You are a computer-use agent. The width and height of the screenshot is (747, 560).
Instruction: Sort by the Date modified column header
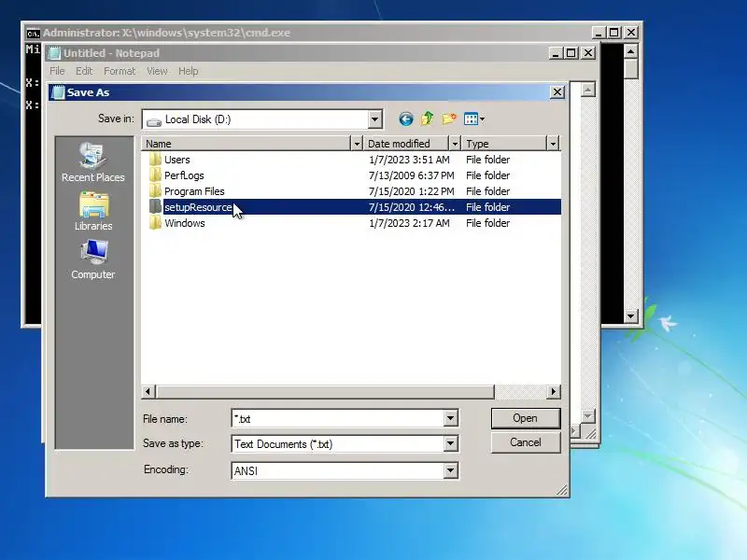click(x=406, y=144)
